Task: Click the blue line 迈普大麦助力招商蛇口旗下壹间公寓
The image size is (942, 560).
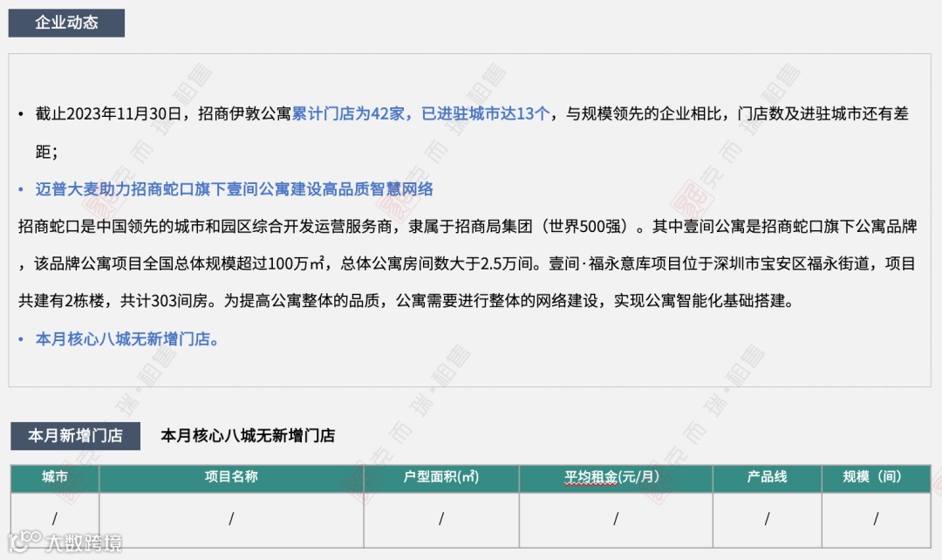Action: tap(235, 189)
